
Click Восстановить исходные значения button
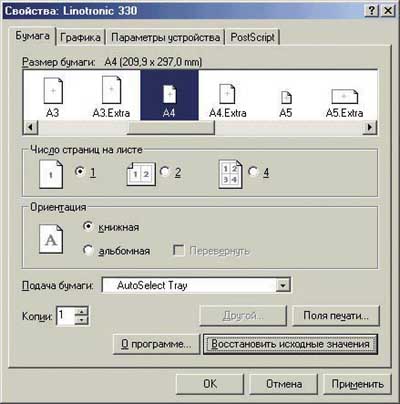click(290, 344)
